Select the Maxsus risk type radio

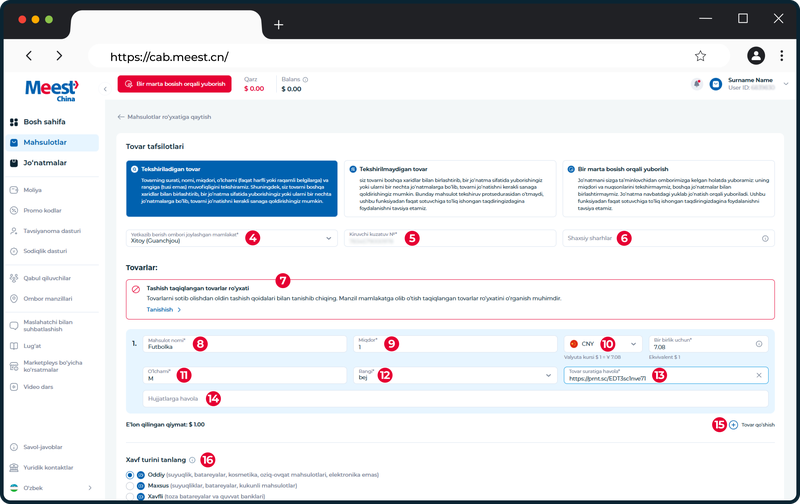(130, 486)
